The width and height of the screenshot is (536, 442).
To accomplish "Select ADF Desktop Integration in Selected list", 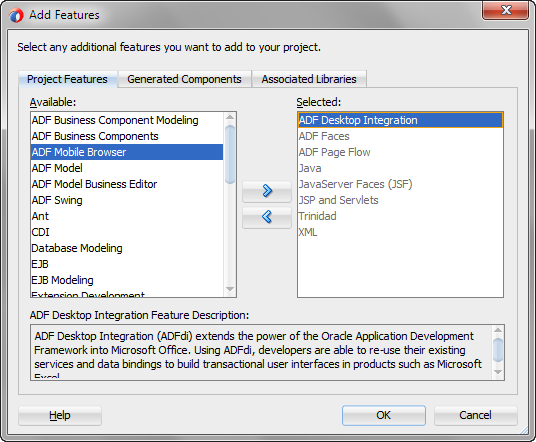I will pyautogui.click(x=400, y=120).
